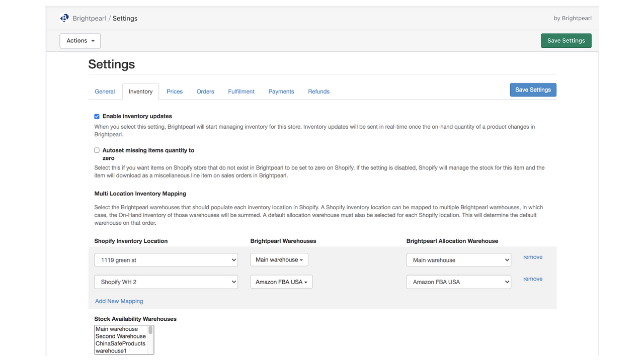Open the Orders settings tab
644x362 pixels.
pos(205,91)
